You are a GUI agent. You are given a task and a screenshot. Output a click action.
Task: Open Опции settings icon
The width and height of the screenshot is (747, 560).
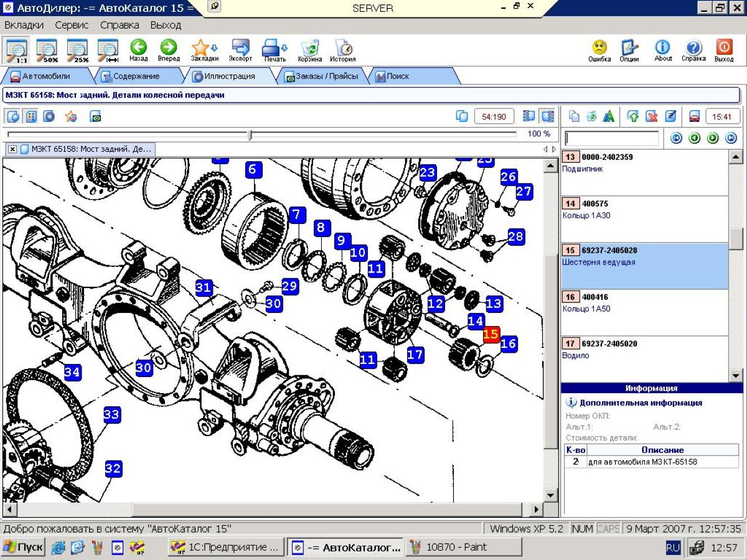[629, 50]
